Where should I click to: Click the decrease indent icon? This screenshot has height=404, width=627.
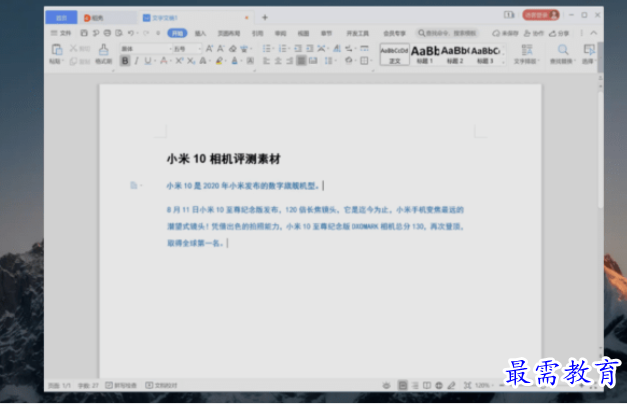[x=298, y=48]
